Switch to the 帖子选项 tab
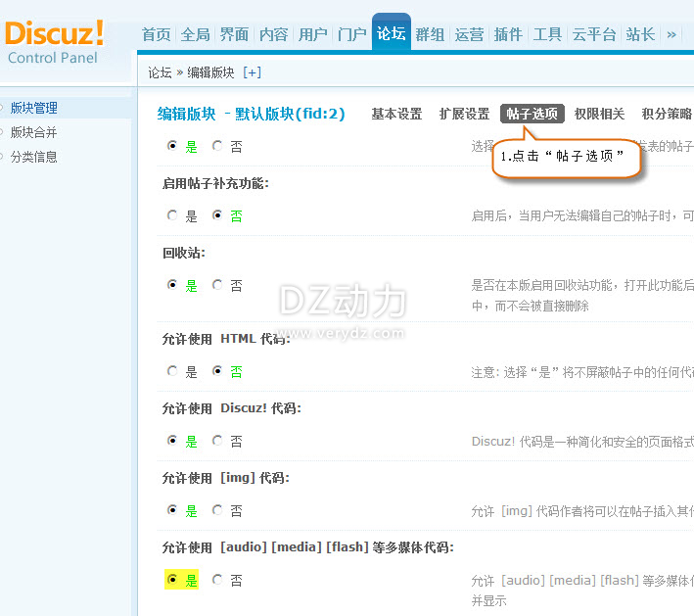The height and width of the screenshot is (616, 694). tap(532, 114)
